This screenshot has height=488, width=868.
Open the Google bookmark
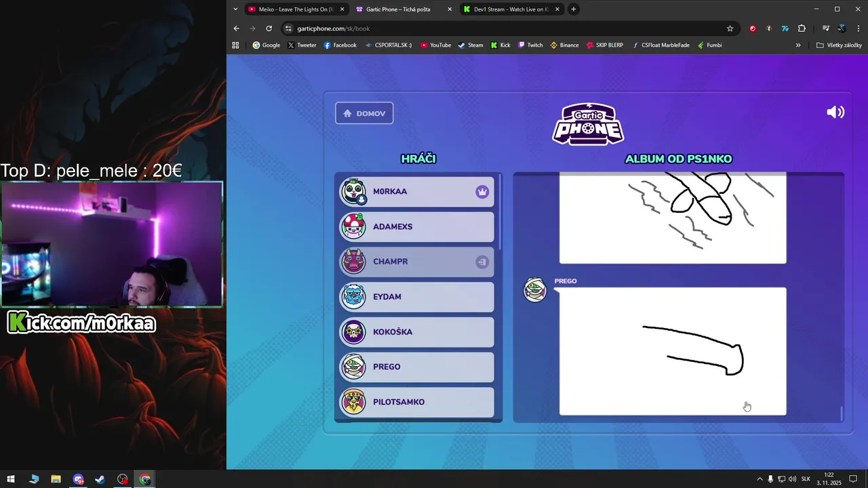[267, 45]
